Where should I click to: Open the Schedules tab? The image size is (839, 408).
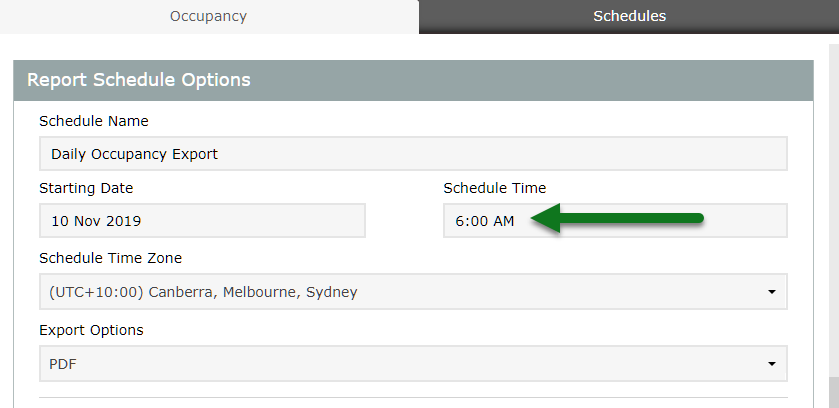click(x=629, y=16)
